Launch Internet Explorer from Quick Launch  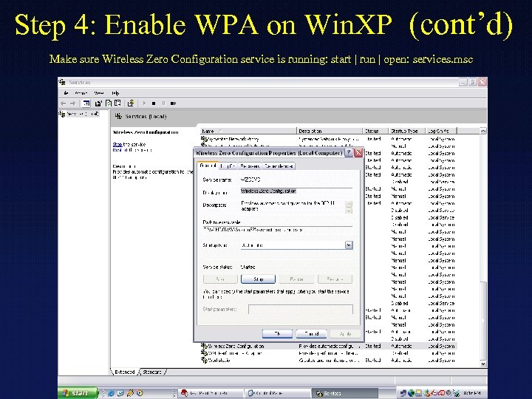pyautogui.click(x=111, y=393)
